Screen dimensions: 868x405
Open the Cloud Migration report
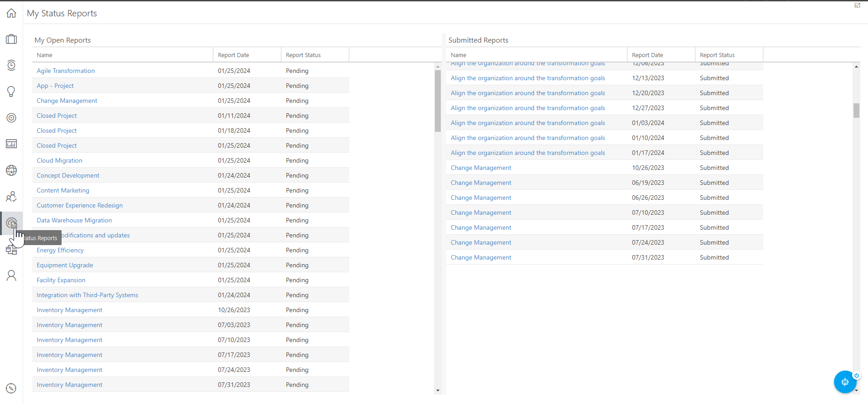click(x=59, y=160)
